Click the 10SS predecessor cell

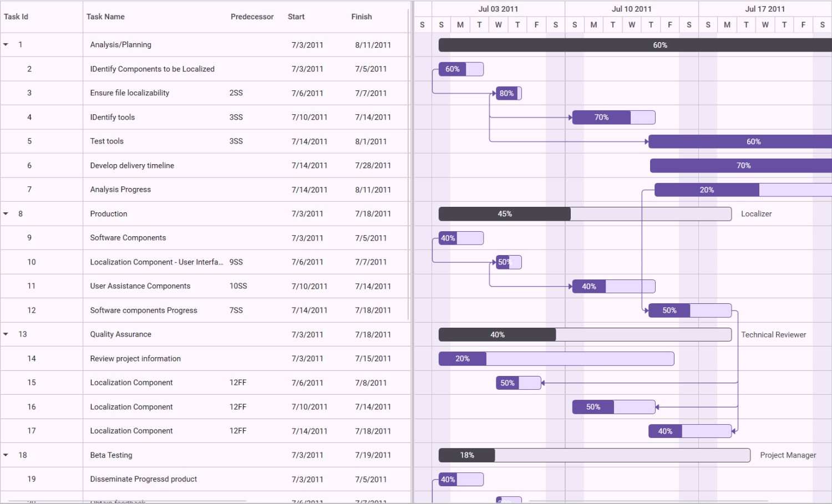[x=239, y=286]
